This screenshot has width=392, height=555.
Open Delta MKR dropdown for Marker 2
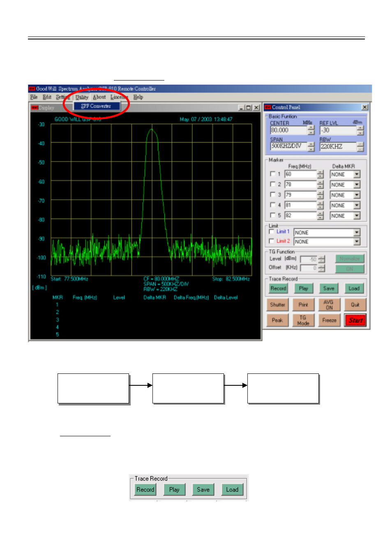(x=357, y=184)
